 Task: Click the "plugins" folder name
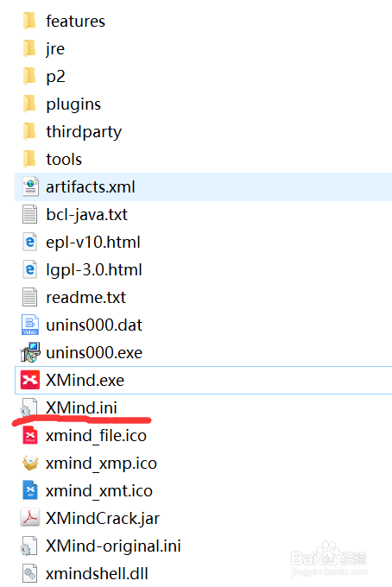(73, 104)
